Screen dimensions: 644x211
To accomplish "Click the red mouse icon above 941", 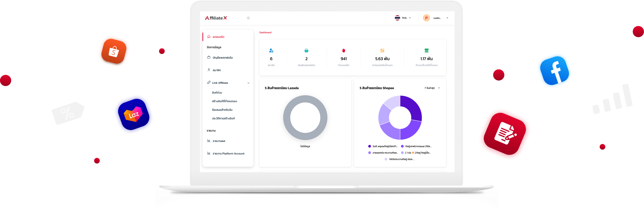I will coord(343,50).
